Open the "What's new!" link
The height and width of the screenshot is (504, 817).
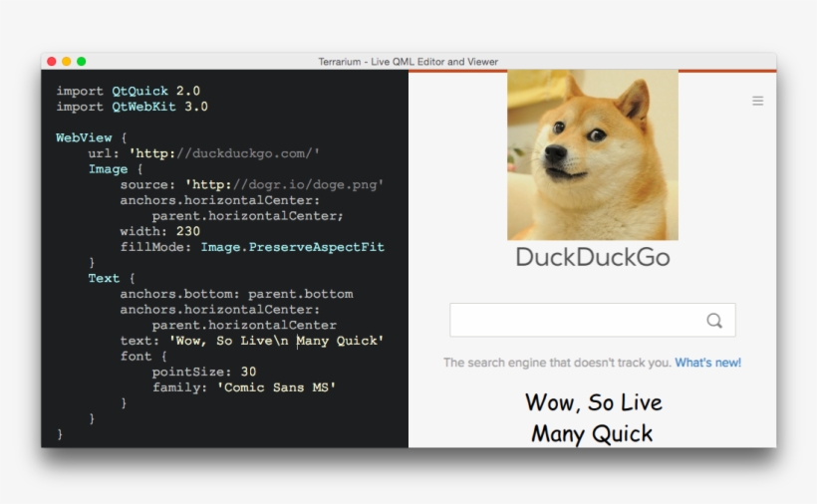tap(707, 363)
